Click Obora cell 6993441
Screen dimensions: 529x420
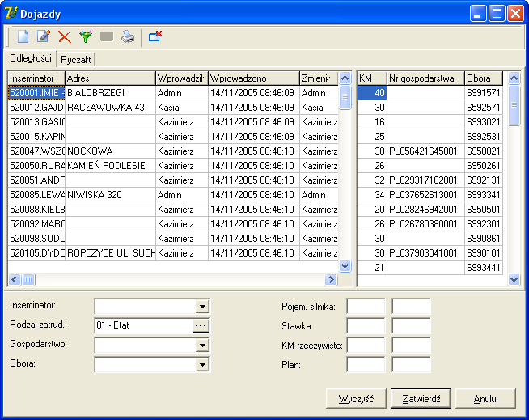(x=484, y=267)
